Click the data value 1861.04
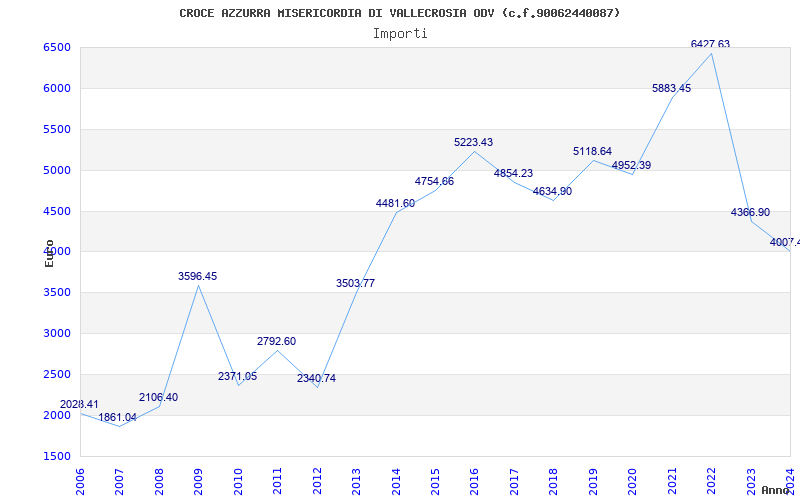This screenshot has height=500, width=800. coord(117,417)
